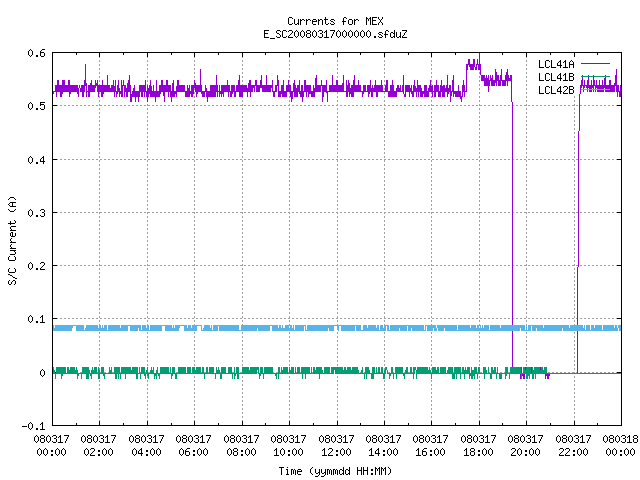Click the 'Time (yymmdd HH:MM)' x-axis label
Screen dimensions: 640x480
point(335,471)
